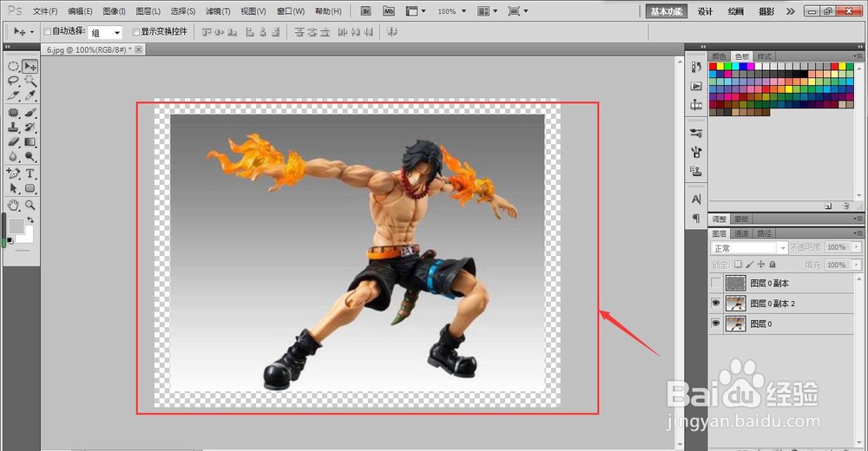
Task: Select the Path Selection tool
Action: click(13, 189)
